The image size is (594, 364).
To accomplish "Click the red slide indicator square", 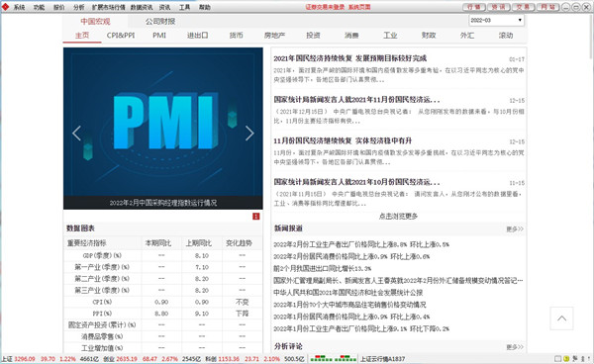I will 256,216.
